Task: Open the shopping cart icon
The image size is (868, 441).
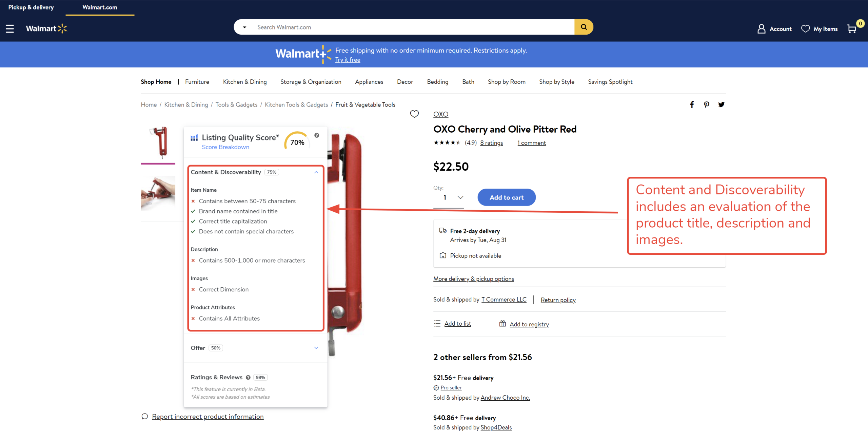Action: 852,29
